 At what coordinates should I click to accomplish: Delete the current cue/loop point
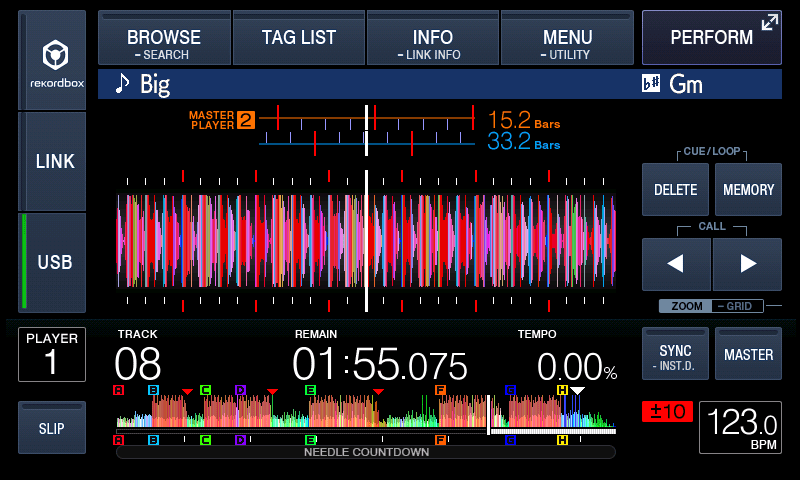tap(676, 190)
